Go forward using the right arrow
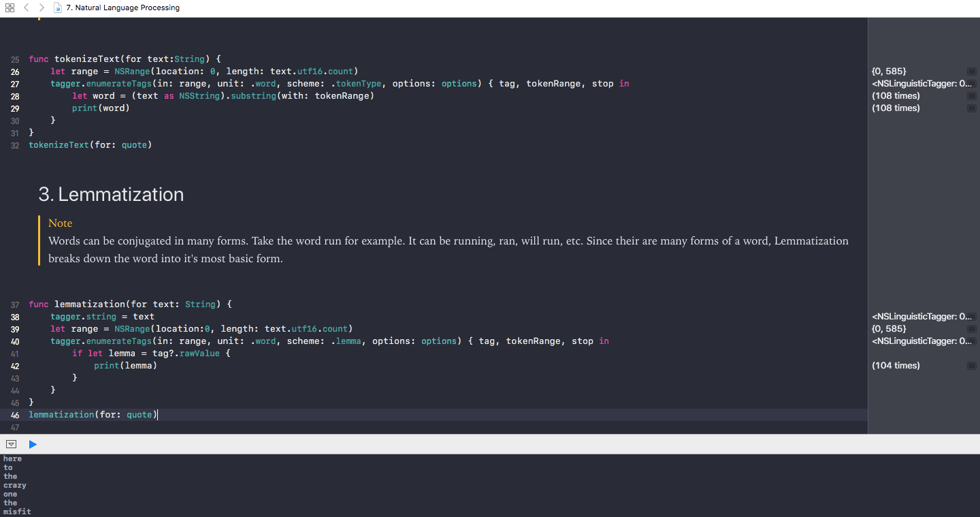980x517 pixels. (x=42, y=7)
